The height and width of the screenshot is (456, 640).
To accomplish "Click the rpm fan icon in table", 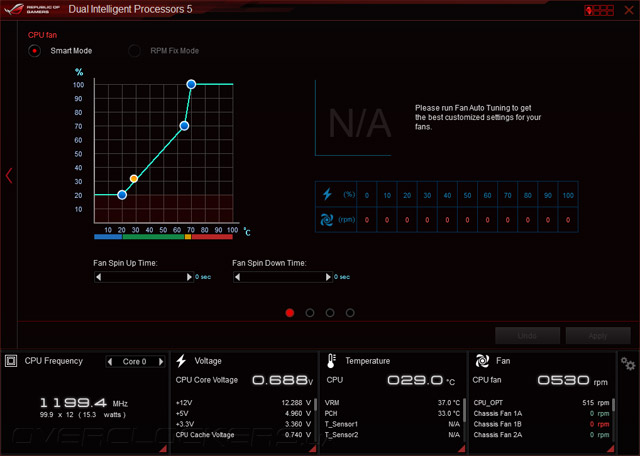I will click(x=327, y=220).
